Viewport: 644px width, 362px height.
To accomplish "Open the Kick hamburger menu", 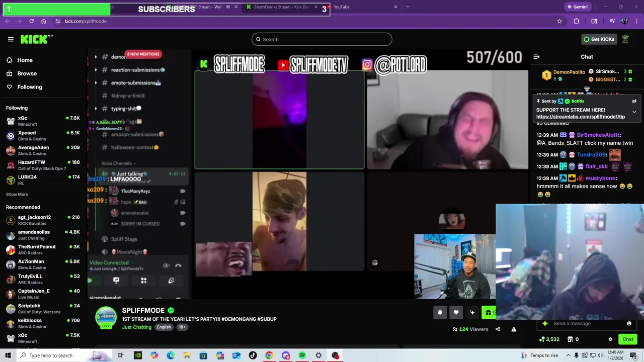I will click(x=11, y=39).
